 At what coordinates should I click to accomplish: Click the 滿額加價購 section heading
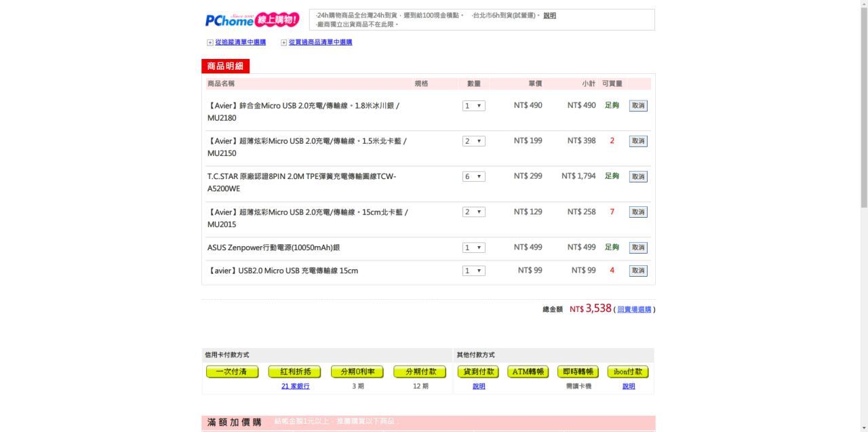click(234, 423)
